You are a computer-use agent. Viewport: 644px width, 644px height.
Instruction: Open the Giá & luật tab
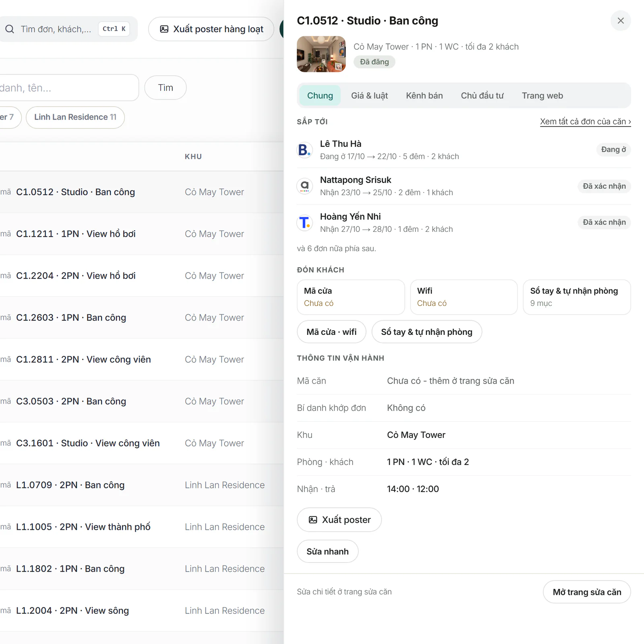point(369,95)
